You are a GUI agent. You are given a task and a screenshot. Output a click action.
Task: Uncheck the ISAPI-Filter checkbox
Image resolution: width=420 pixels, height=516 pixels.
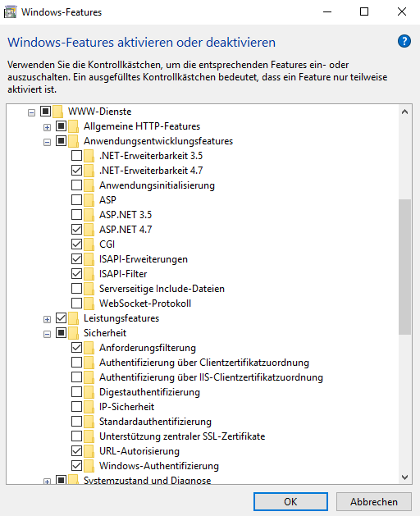tap(76, 273)
